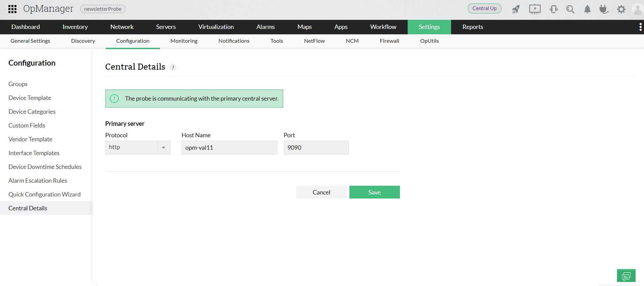644x286 pixels.
Task: Open the app grid launcher
Action: pyautogui.click(x=12, y=9)
